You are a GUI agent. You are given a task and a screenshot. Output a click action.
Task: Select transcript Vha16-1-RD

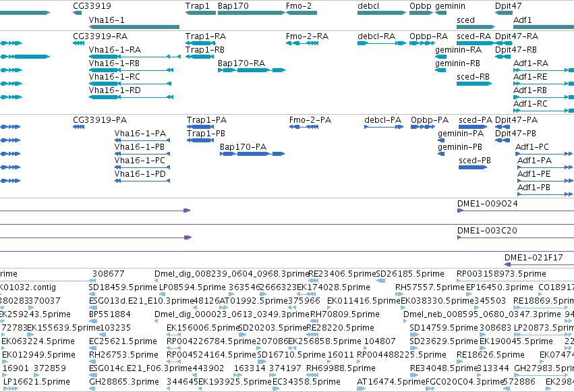131,97
